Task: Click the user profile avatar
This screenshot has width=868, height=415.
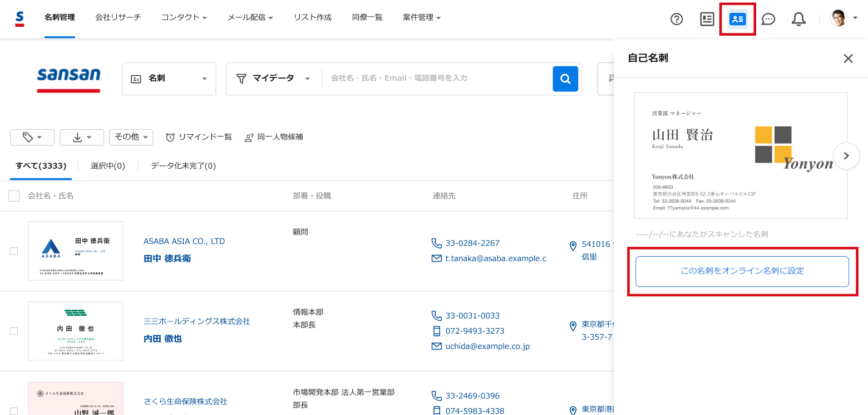Action: pos(838,18)
